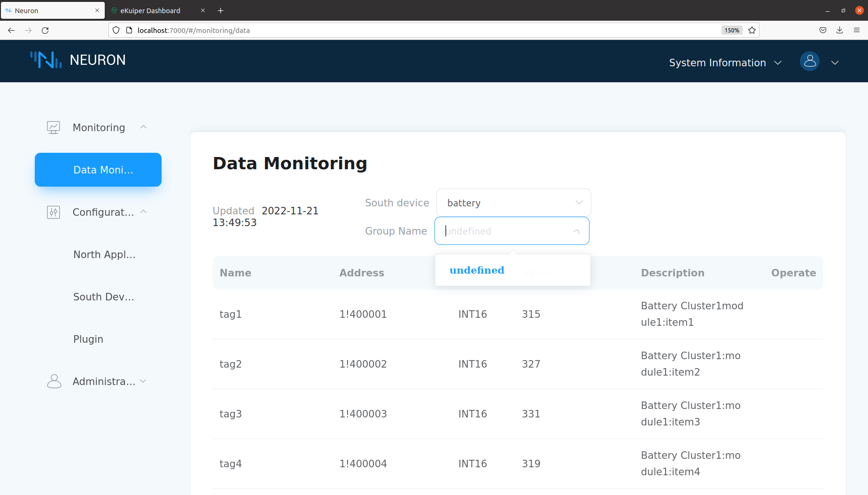Go to North Applications menu item
Viewport: 868px width, 495px height.
[x=104, y=254]
